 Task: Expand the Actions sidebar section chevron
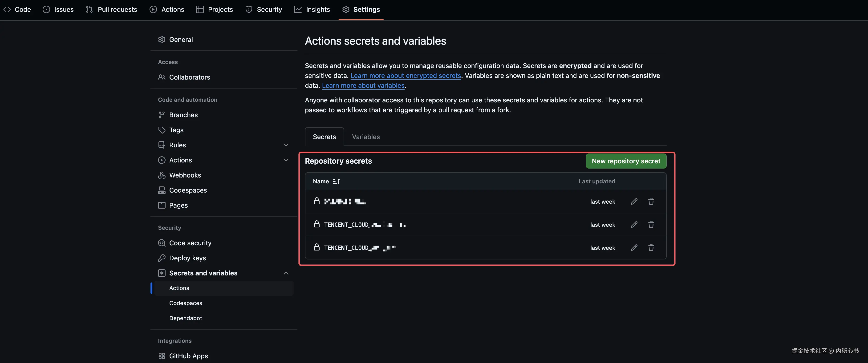pos(286,160)
